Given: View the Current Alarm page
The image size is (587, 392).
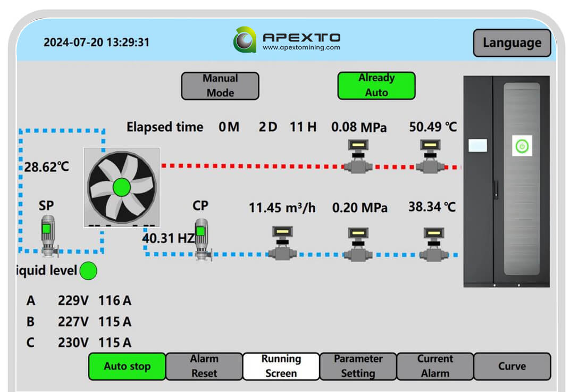Looking at the screenshot, I should [x=435, y=365].
